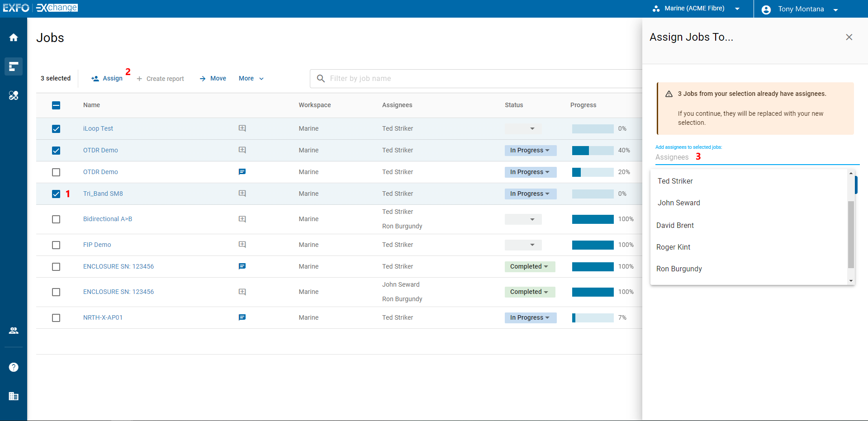Screen dimensions: 868x421
Task: Click the Create report button
Action: click(x=161, y=78)
